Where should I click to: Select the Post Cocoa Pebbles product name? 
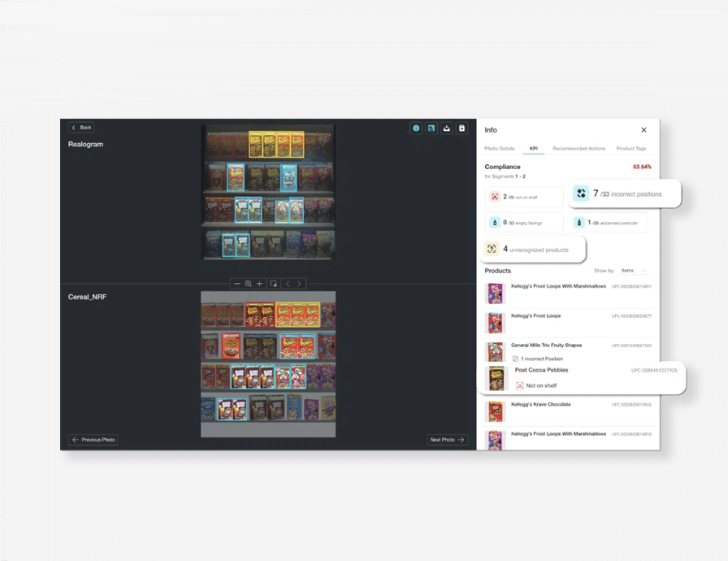(x=541, y=370)
